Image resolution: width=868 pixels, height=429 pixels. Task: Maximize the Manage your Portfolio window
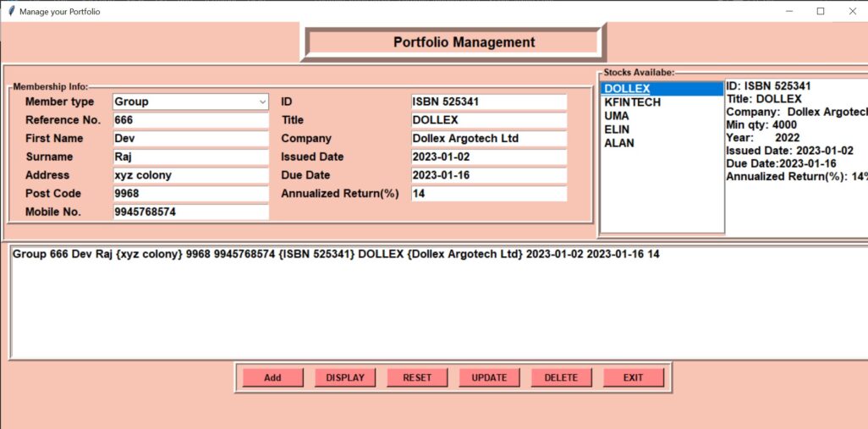[821, 11]
